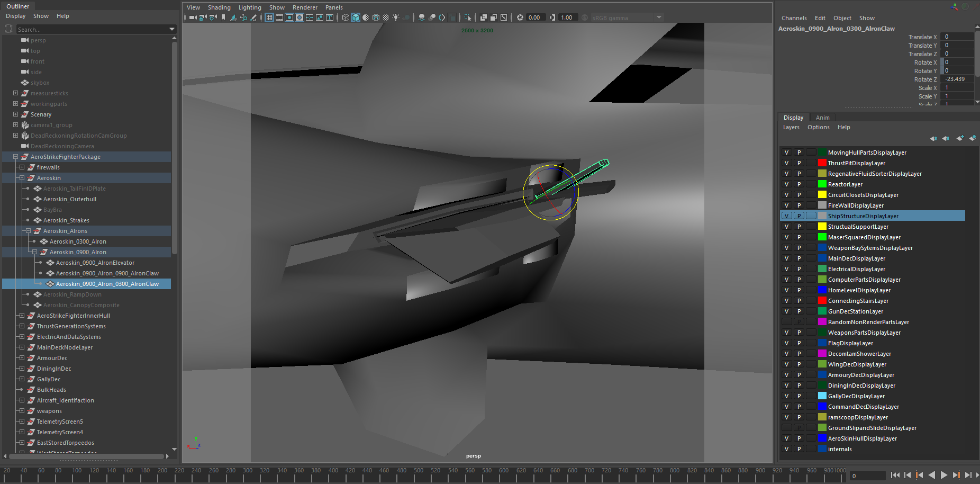980x484 pixels.
Task: Move selected layer up with arrow icon
Action: tap(933, 138)
